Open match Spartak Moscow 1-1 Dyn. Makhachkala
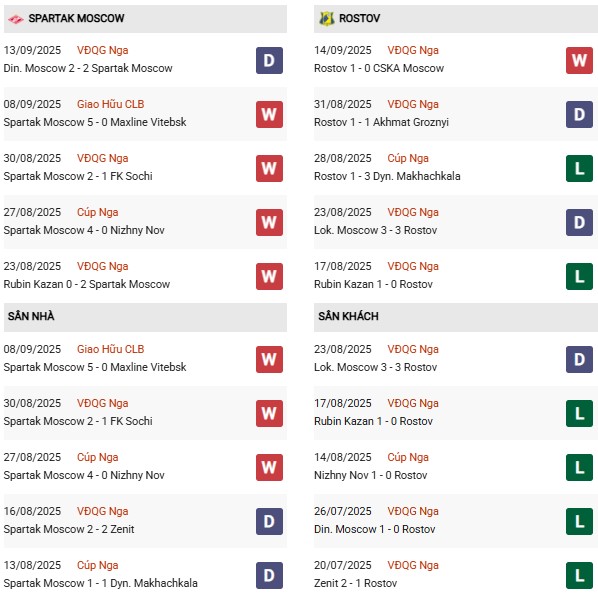Image resolution: width=598 pixels, height=600 pixels. (101, 583)
